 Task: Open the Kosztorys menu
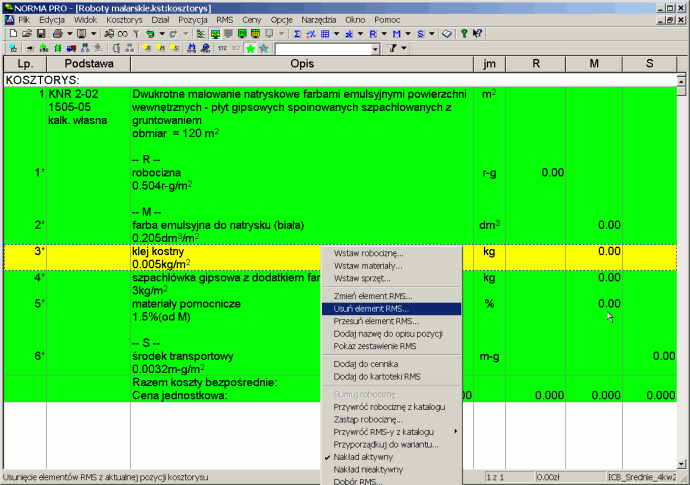[124, 19]
